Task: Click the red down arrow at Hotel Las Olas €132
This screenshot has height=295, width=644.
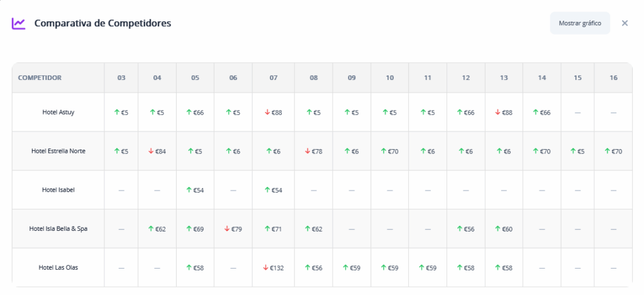Action: (265, 268)
